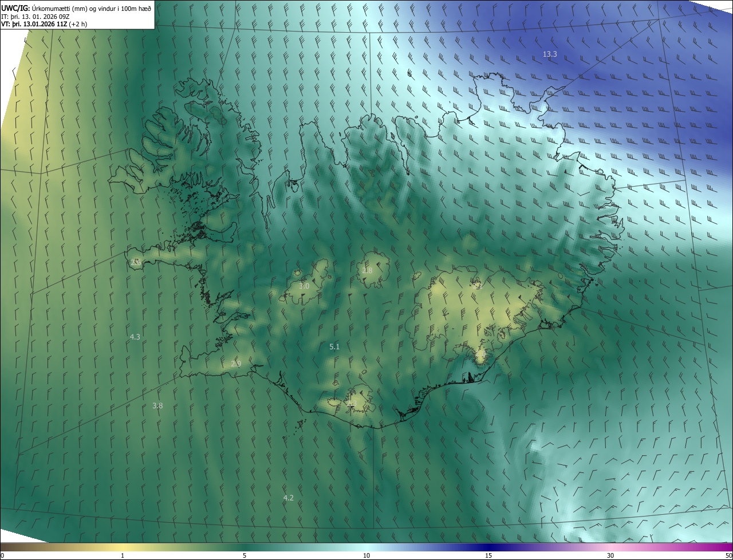The width and height of the screenshot is (733, 560).
Task: Click the 5.1 value label on the map
Action: 334,346
